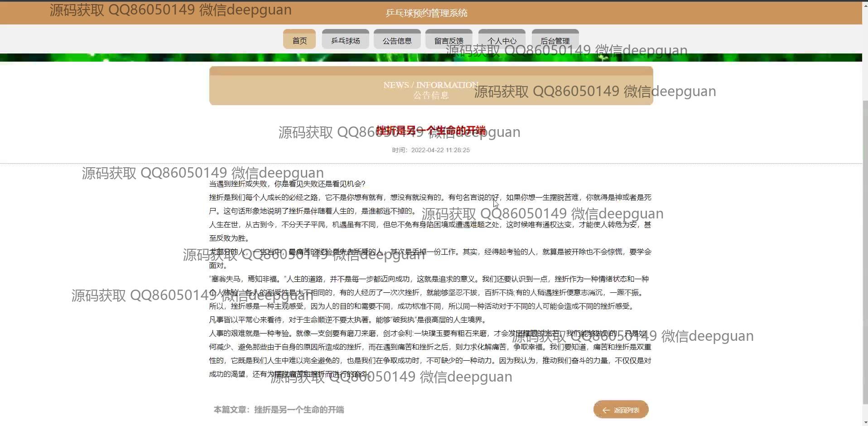Open the 留言反馈 page
This screenshot has width=868, height=426.
(448, 40)
